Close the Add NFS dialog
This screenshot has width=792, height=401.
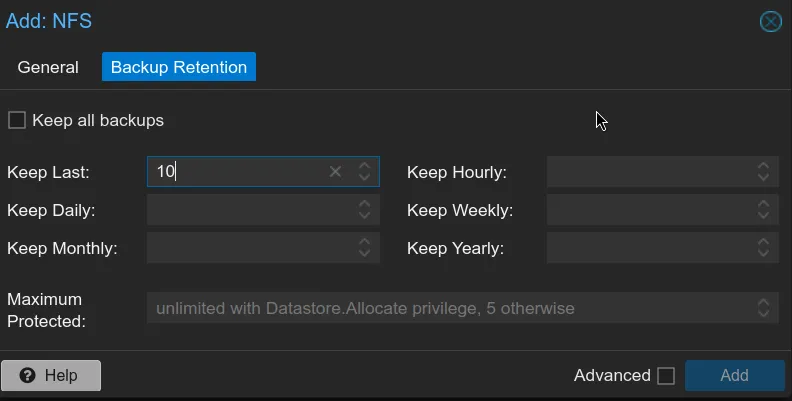click(770, 21)
